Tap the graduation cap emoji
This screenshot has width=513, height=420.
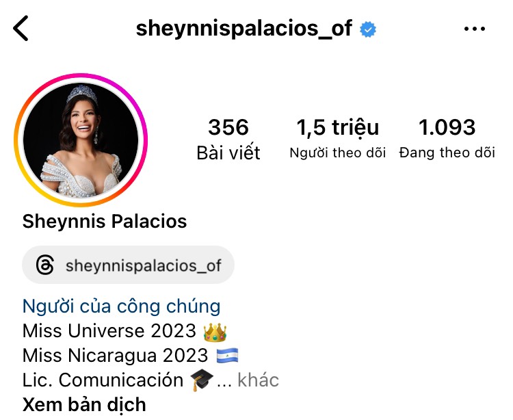pyautogui.click(x=202, y=380)
